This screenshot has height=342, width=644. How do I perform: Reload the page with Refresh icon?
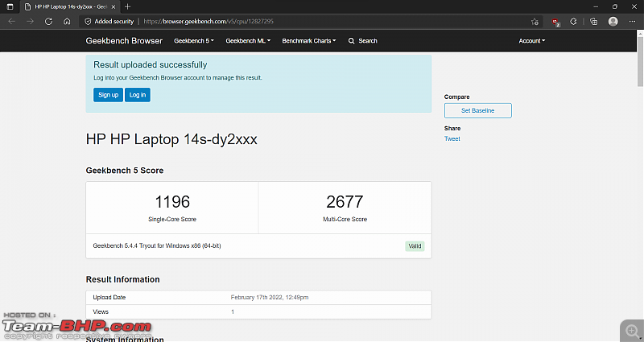click(48, 22)
